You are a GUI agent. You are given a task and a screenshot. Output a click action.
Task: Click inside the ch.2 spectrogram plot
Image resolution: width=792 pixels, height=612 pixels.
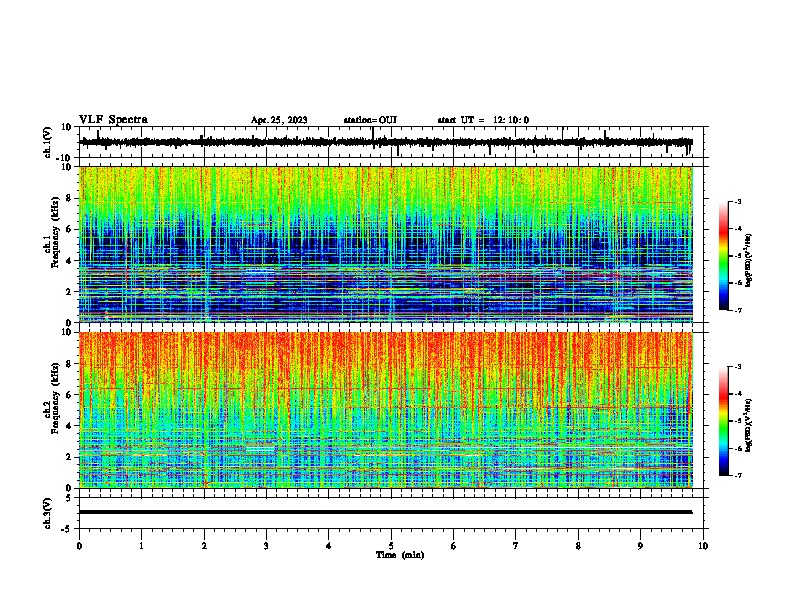tap(385, 410)
